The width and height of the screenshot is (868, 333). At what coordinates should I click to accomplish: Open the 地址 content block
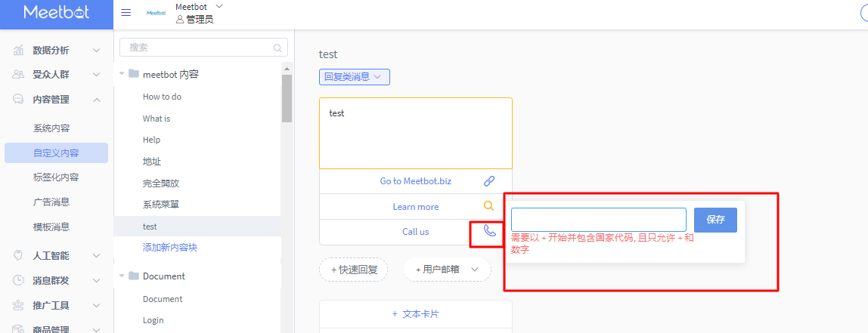pos(152,162)
